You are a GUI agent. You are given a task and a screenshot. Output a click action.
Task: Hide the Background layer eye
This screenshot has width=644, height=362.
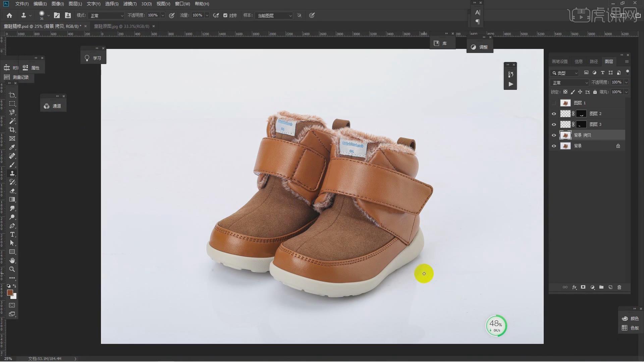[554, 146]
